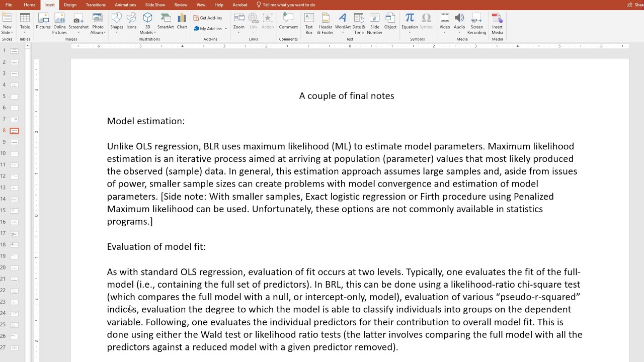
Task: Click the 'Evaluation of model fit:' heading
Action: pos(156,247)
